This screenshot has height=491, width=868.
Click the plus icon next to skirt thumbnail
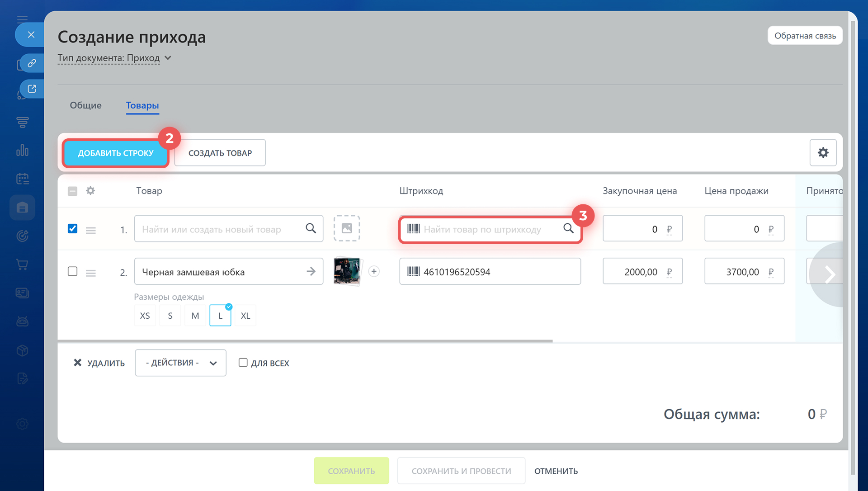click(374, 271)
